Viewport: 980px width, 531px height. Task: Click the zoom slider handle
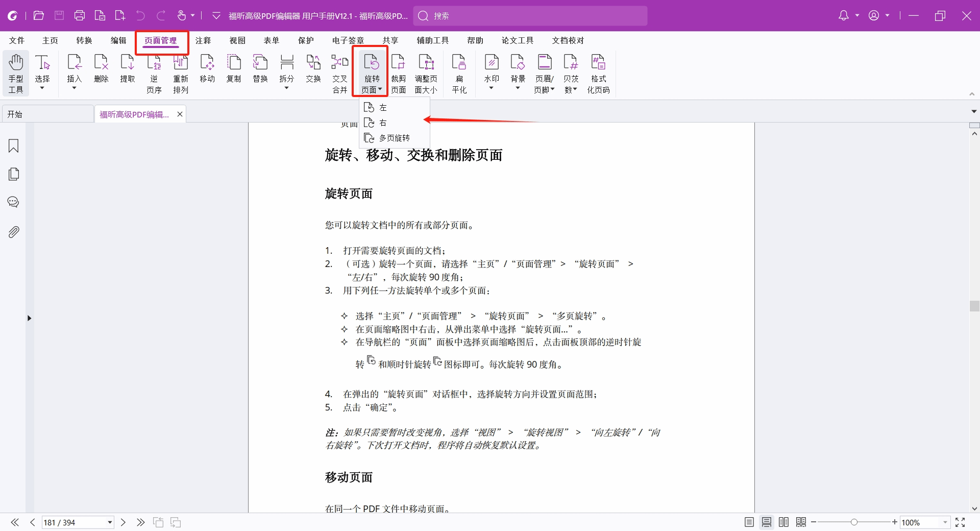[x=854, y=522]
